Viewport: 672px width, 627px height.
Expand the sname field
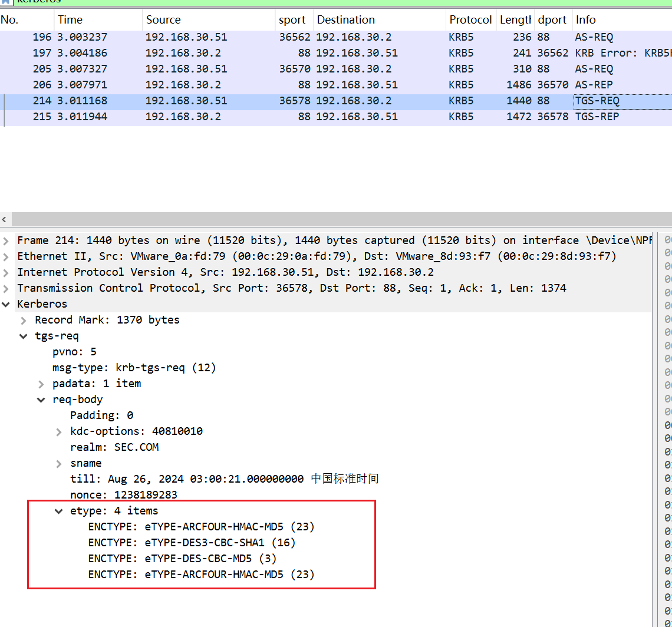point(59,463)
